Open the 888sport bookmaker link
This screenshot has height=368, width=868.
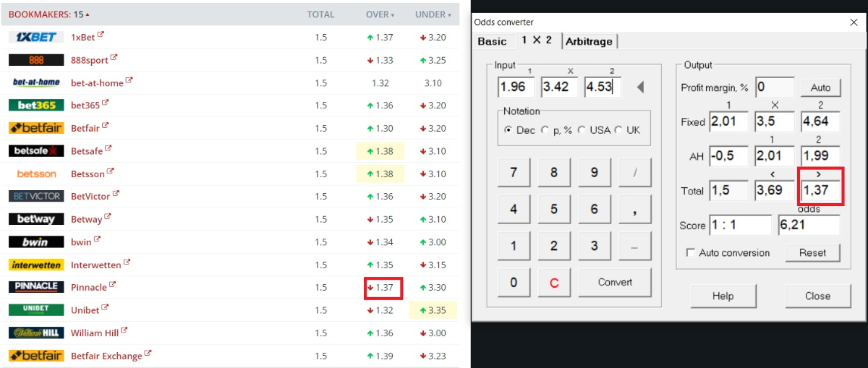coord(90,60)
